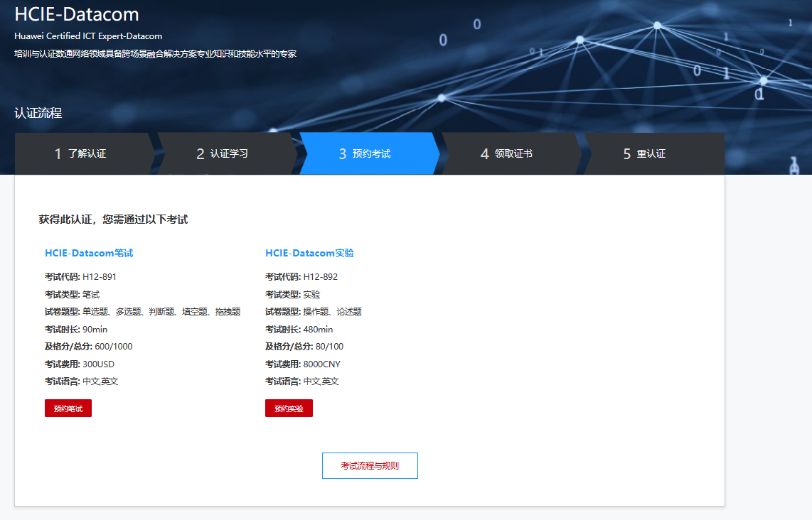Click the 操作题、论述题 question types text
Image resolution: width=812 pixels, height=520 pixels.
point(333,311)
